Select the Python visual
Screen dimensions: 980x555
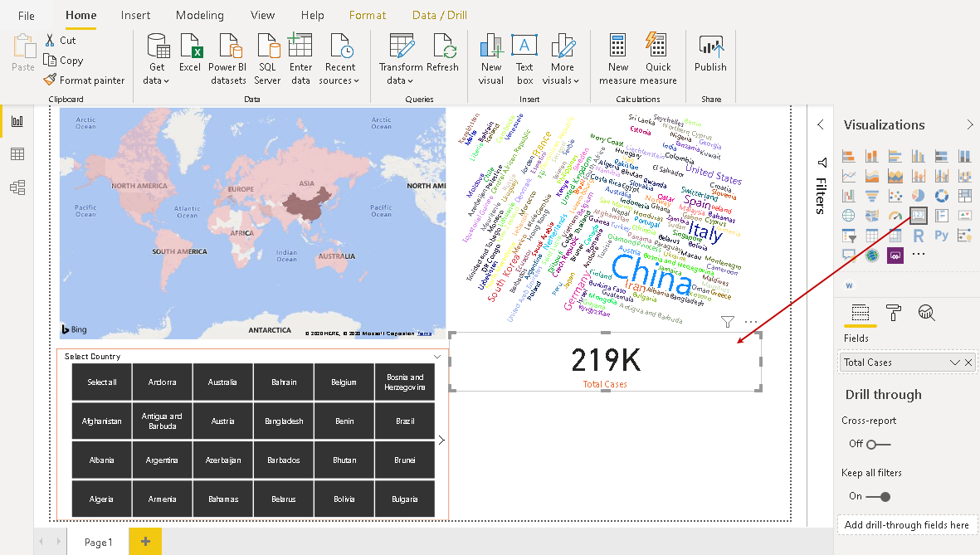[x=941, y=236]
